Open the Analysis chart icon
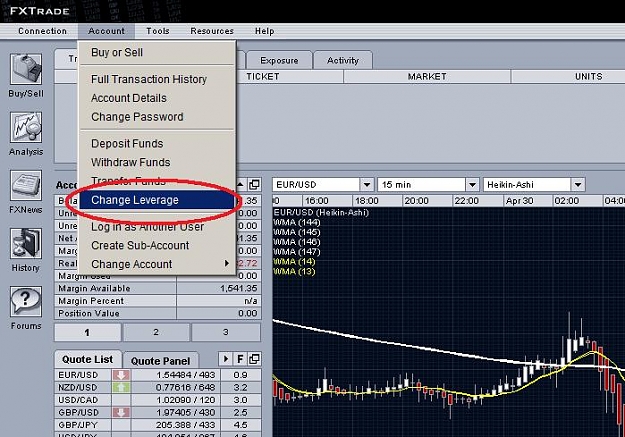 point(26,127)
